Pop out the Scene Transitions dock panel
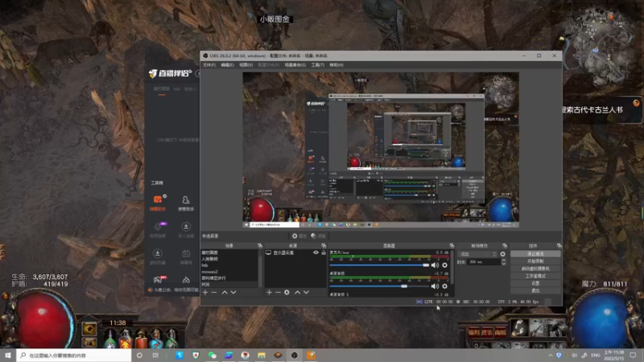The width and height of the screenshot is (644, 362). coord(505,245)
